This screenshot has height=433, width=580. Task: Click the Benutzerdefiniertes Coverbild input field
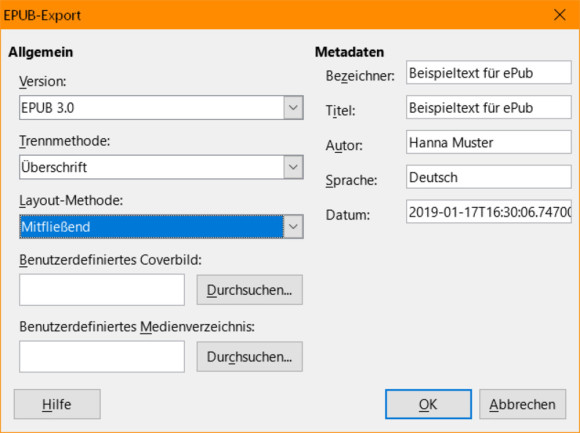102,290
